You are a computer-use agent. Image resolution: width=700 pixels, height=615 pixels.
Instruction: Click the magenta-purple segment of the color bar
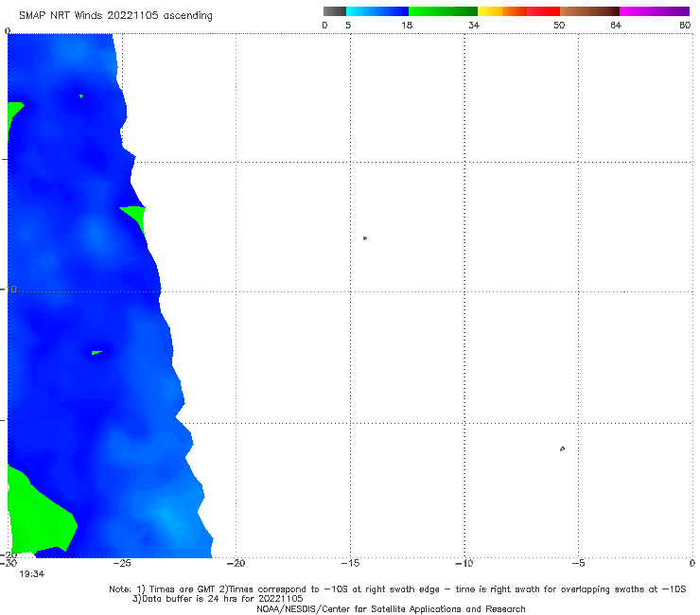(x=655, y=11)
